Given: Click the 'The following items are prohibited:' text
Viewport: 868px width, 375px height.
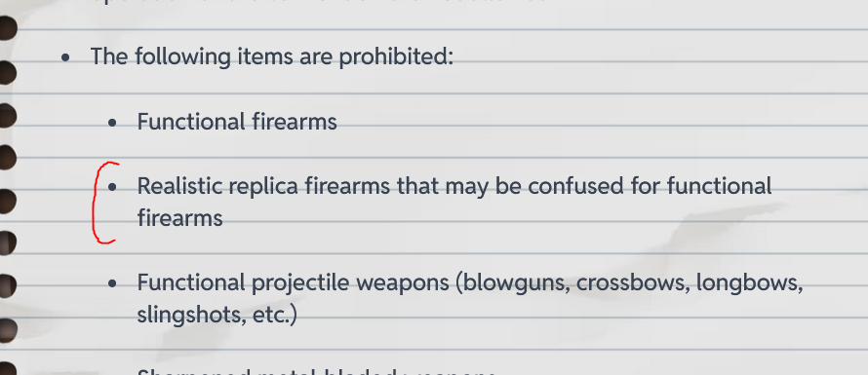Looking at the screenshot, I should [272, 56].
